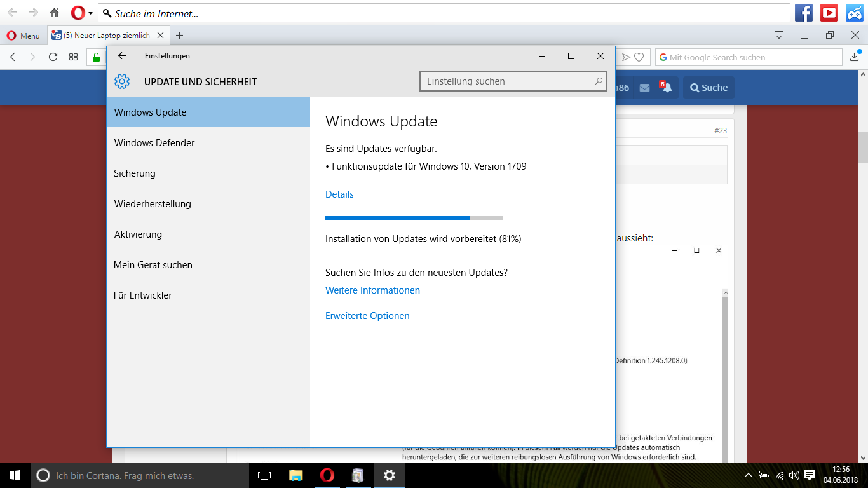Image resolution: width=868 pixels, height=488 pixels.
Task: Show hidden system tray icons chevron
Action: (x=749, y=475)
